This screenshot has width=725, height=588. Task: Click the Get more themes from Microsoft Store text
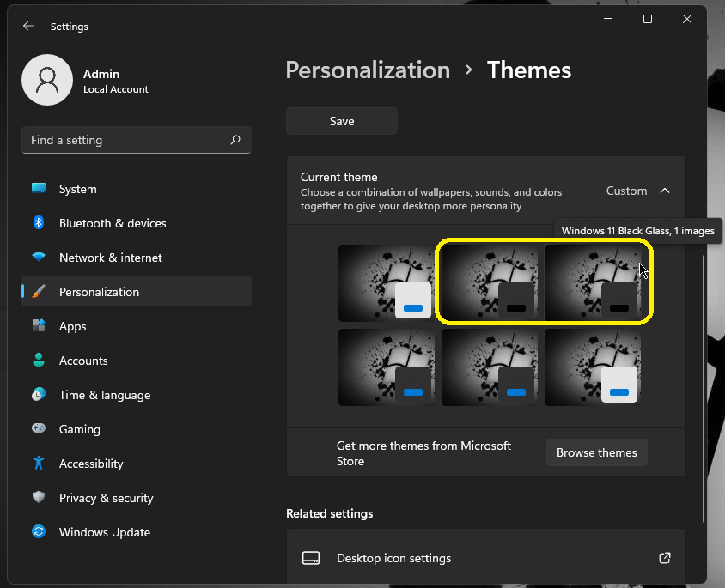click(423, 453)
